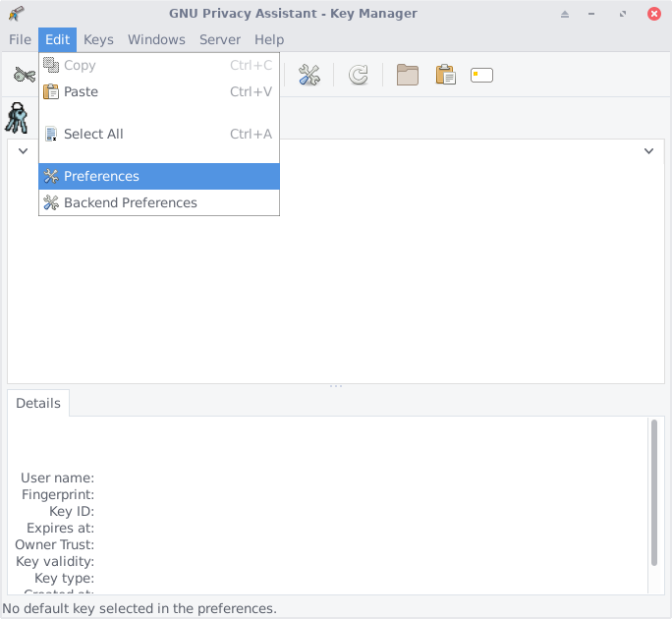Click the keys icon under the toolbar
Screen dimensions: 672x619
click(17, 118)
